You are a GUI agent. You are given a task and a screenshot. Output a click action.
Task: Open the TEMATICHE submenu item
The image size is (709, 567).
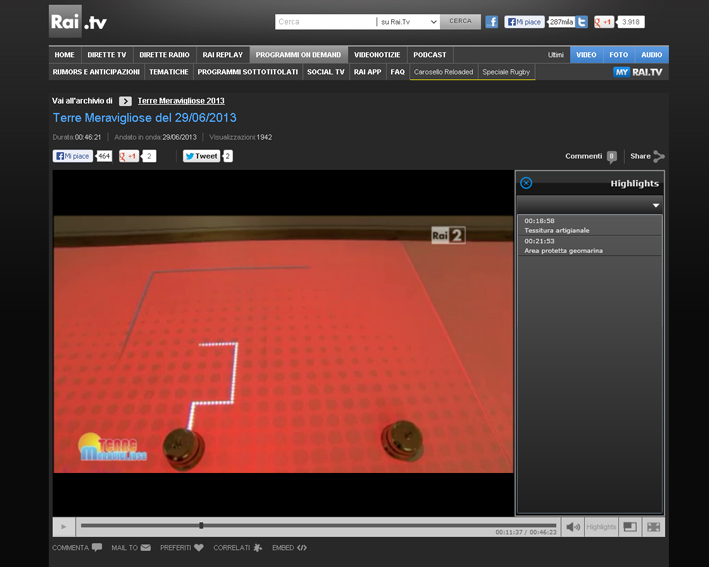169,72
